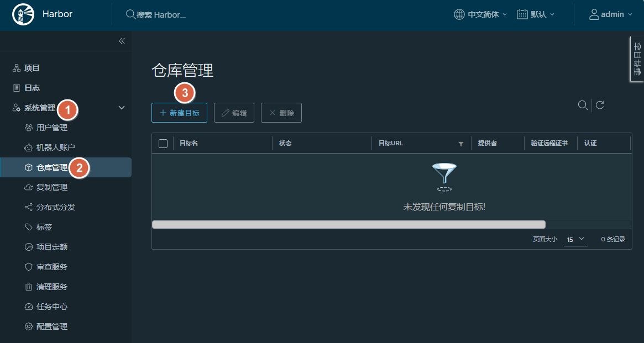Click the 仓库管理 page heading

[183, 71]
